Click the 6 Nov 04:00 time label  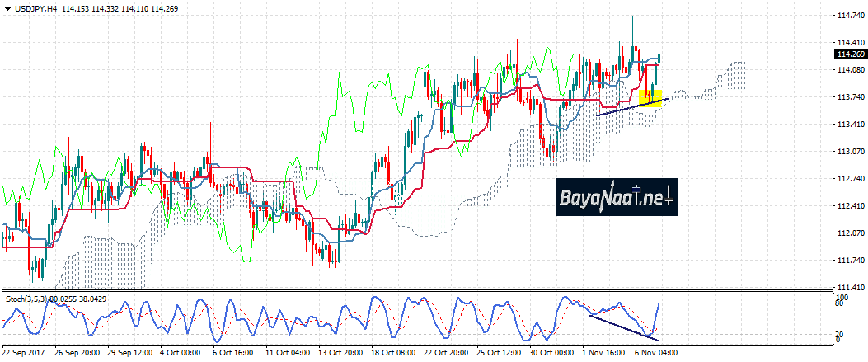655,352
